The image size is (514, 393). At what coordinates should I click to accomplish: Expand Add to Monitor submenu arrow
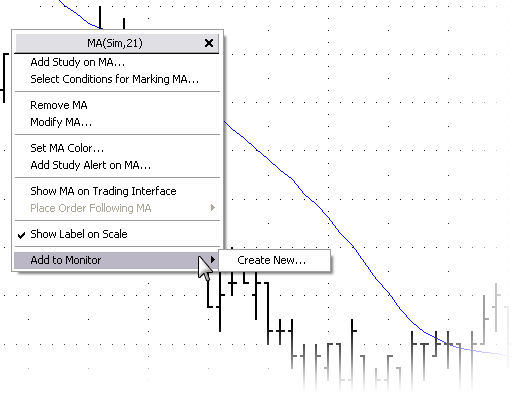pyautogui.click(x=213, y=259)
